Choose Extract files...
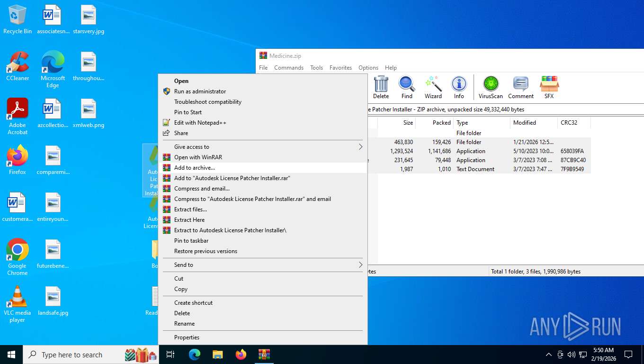 click(x=263, y=209)
